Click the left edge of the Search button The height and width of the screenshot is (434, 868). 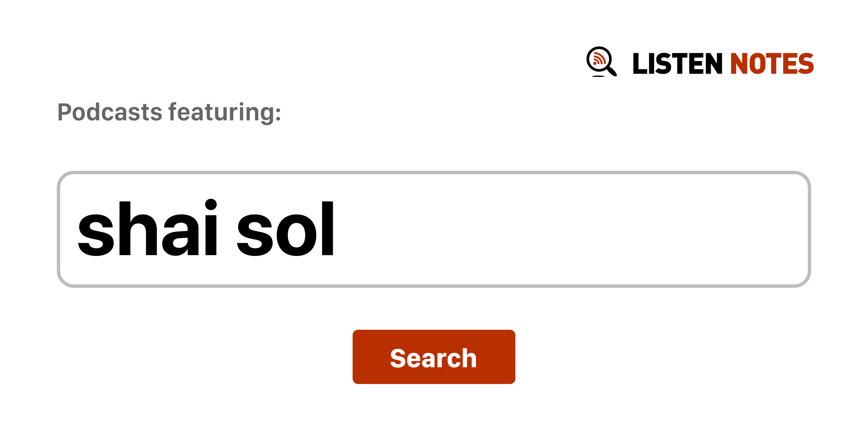(x=357, y=357)
